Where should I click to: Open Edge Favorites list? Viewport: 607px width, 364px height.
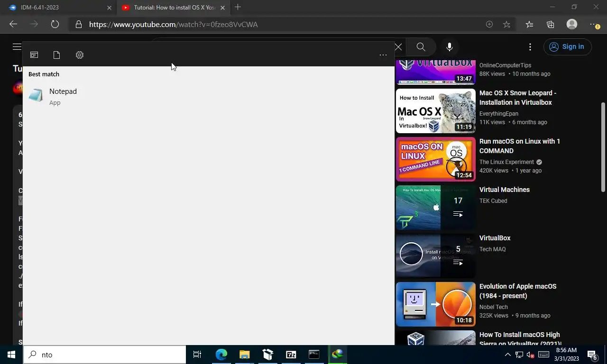coord(529,24)
